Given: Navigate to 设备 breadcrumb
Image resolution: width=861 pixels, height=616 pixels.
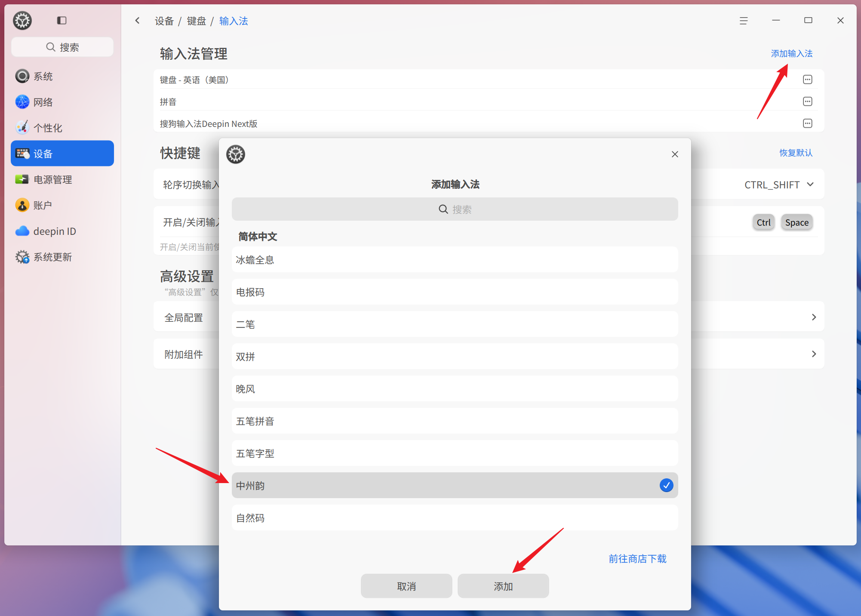Looking at the screenshot, I should (x=164, y=21).
